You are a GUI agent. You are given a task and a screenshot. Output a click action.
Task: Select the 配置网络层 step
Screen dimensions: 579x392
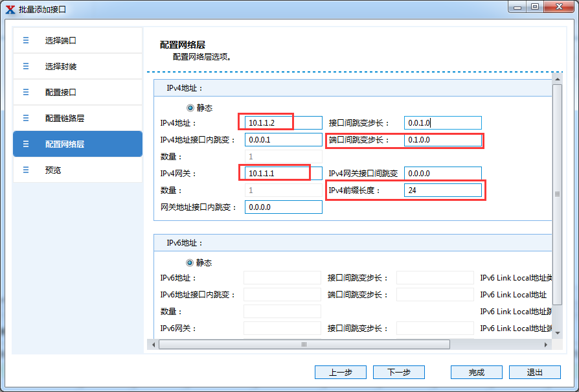tap(78, 144)
